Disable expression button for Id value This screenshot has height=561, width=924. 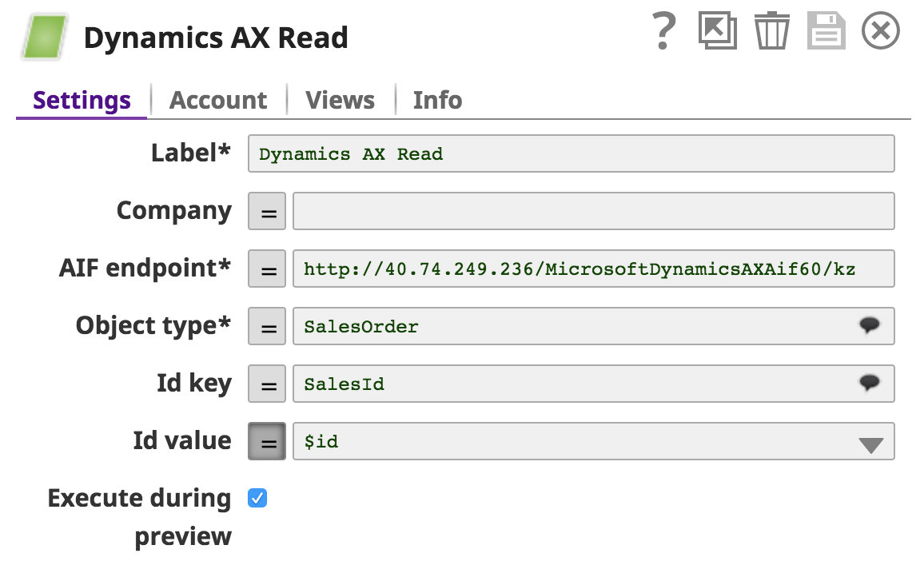(x=267, y=441)
